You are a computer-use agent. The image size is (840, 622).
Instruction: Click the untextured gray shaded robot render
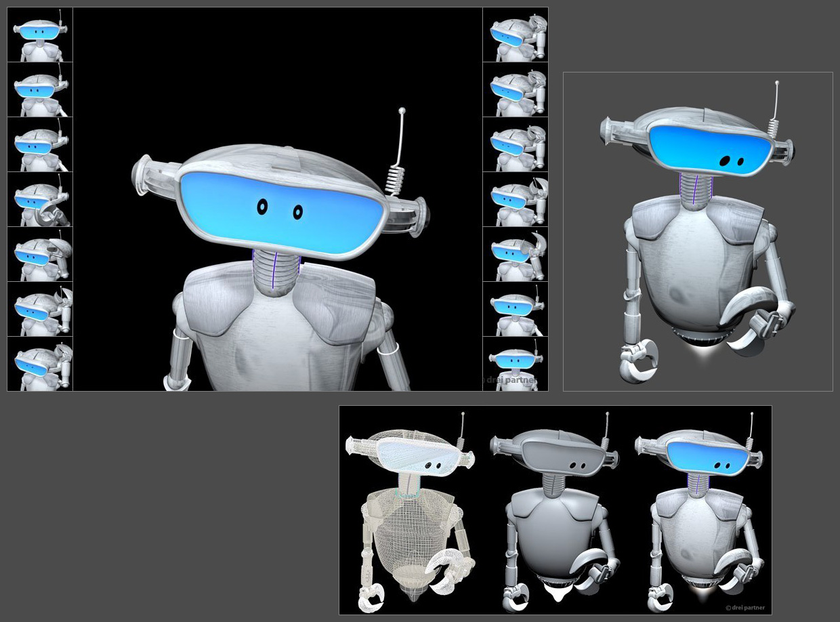click(x=555, y=512)
